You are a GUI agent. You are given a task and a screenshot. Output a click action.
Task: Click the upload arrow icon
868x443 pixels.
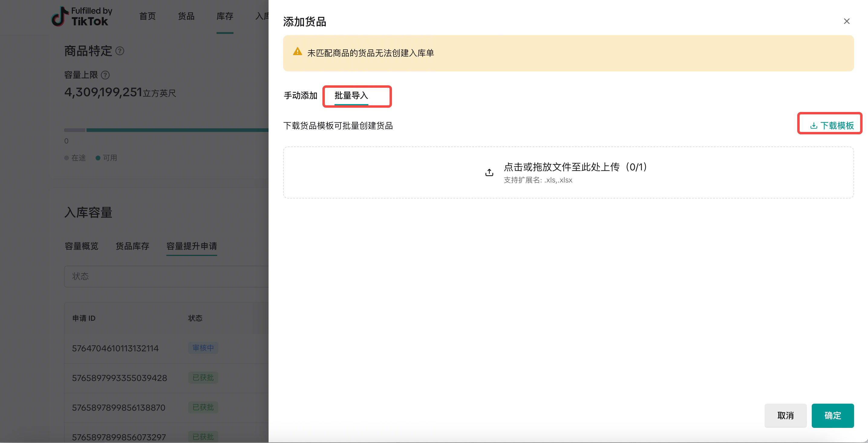coord(489,172)
